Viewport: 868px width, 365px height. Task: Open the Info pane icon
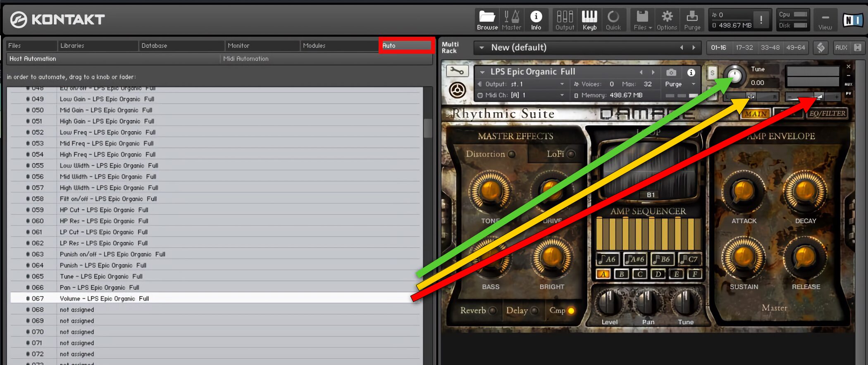[x=536, y=20]
